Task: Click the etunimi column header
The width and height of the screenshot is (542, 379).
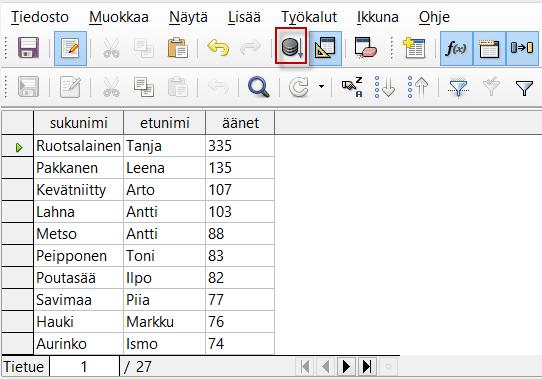Action: tap(165, 123)
